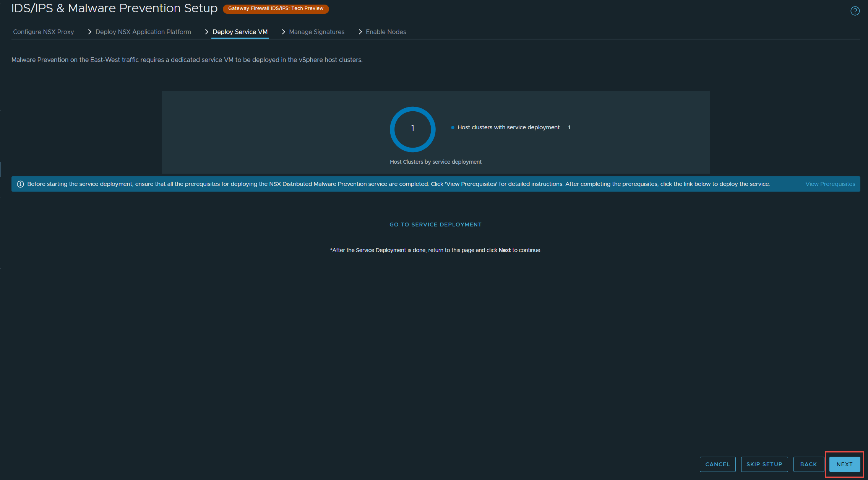
Task: Click the BACK button
Action: [808, 464]
